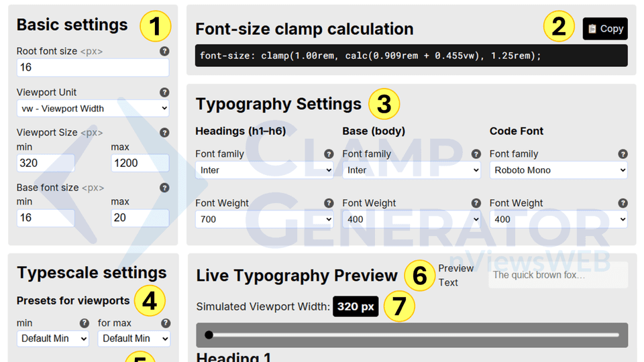Click the 'Live Typography Preview' heading
This screenshot has width=644, height=362.
click(297, 276)
